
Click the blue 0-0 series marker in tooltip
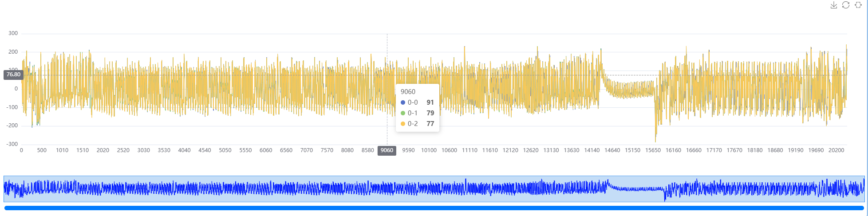403,102
